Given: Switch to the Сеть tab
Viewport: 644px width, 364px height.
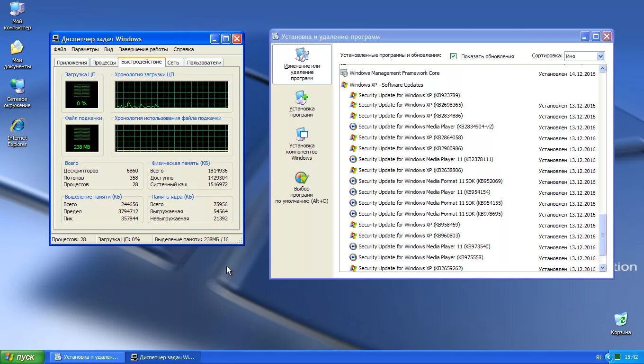Looking at the screenshot, I should (x=174, y=62).
